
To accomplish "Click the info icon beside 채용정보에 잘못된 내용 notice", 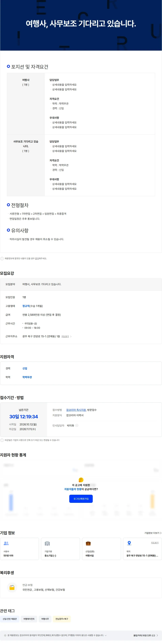I will click(2, 259).
